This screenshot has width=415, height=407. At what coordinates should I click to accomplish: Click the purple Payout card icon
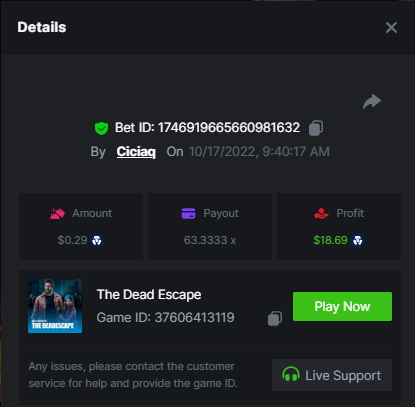click(x=188, y=213)
